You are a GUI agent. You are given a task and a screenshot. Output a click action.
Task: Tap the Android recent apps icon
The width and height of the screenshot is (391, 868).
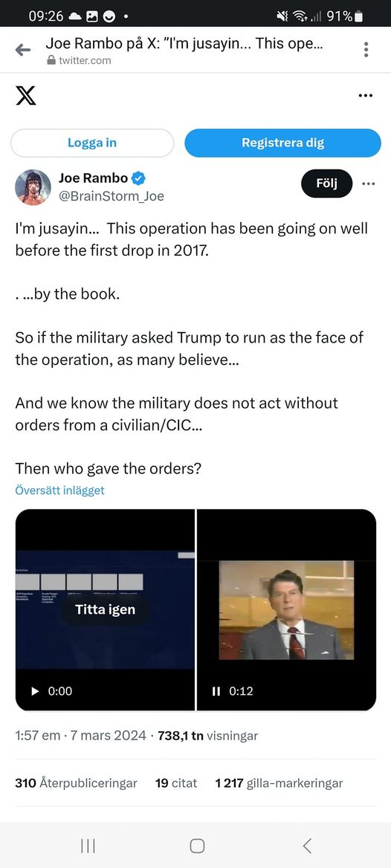(88, 845)
